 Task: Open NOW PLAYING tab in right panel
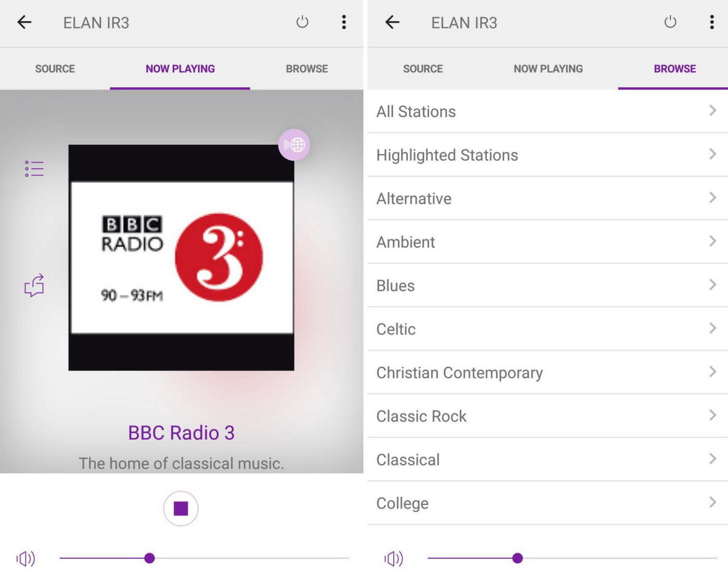(548, 69)
